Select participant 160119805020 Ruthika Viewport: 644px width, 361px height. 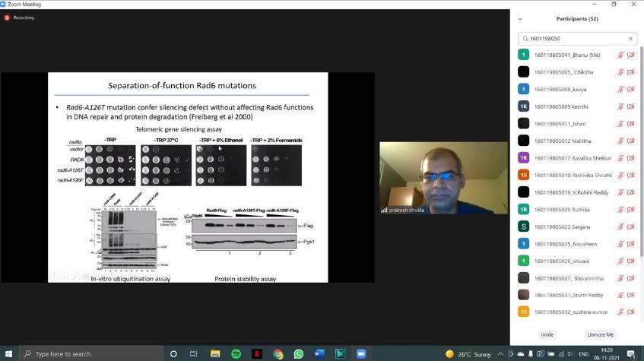click(576, 210)
